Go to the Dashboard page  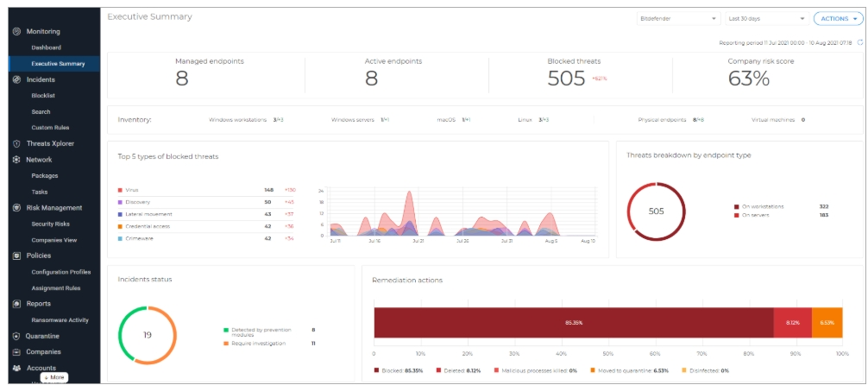(47, 47)
